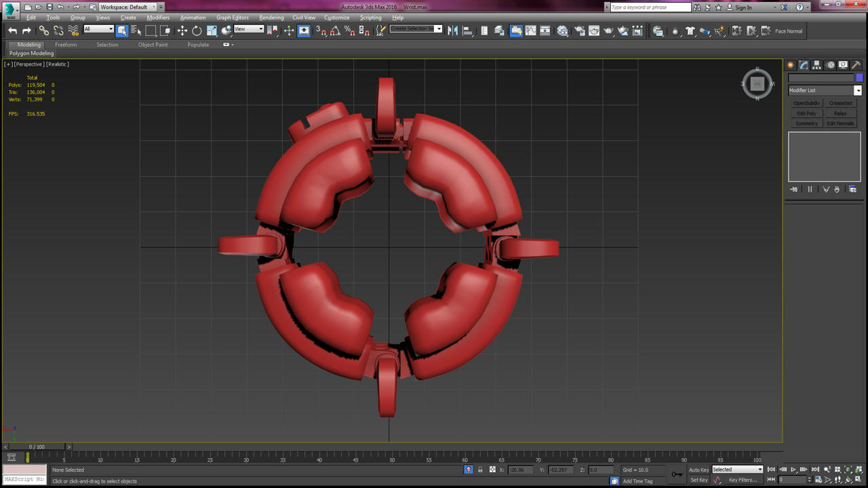Open the Hierarchy command panel tab

click(x=816, y=65)
